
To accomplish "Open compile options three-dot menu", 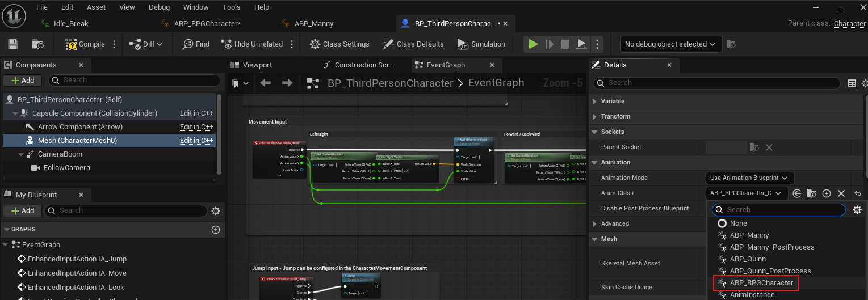I will point(114,44).
